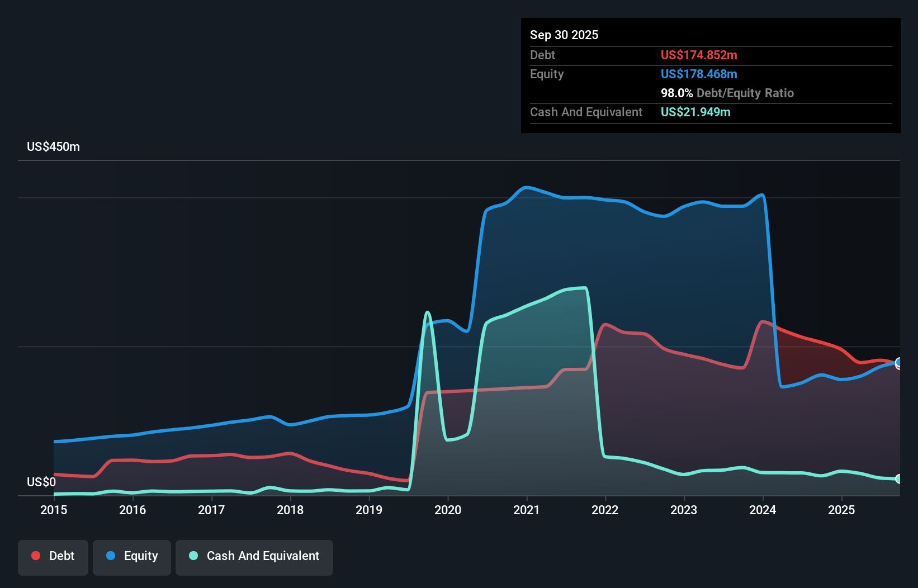Toggle the Cash And Equivalent series visibility

coord(254,556)
